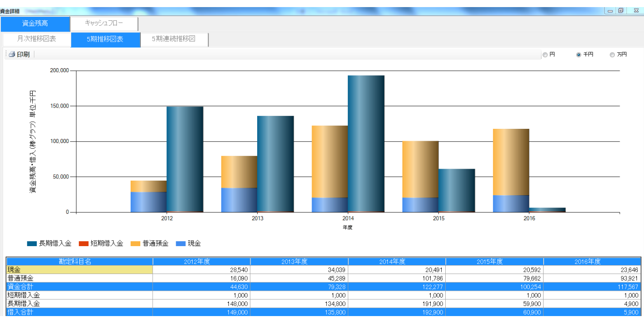
Task: Click the 普通預金 legend color swatch
Action: pos(135,243)
